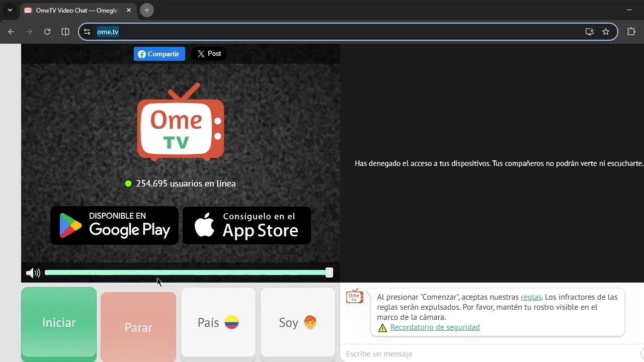The image size is (644, 362).
Task: Share on Facebook with Compartir button
Action: point(159,54)
